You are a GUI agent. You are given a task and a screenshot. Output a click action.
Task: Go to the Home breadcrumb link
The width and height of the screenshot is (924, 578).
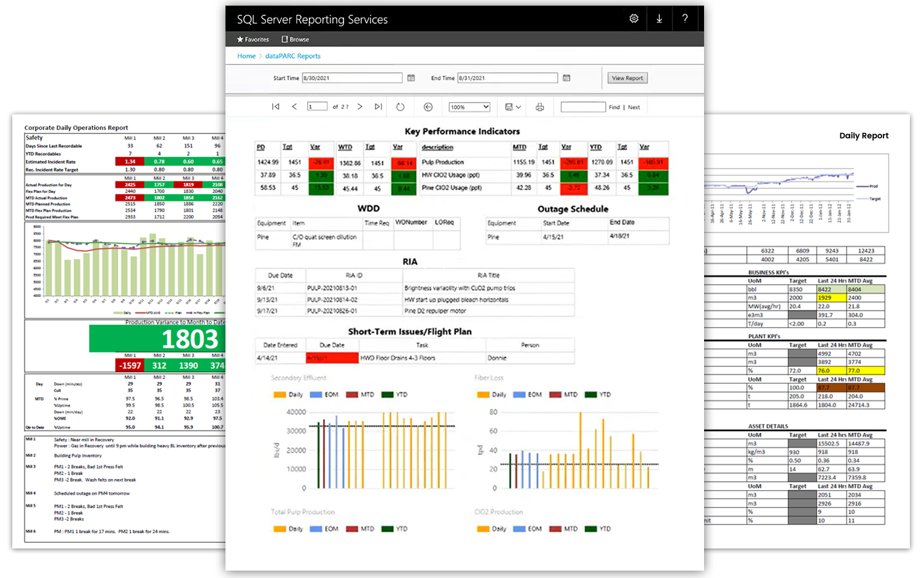pyautogui.click(x=246, y=56)
